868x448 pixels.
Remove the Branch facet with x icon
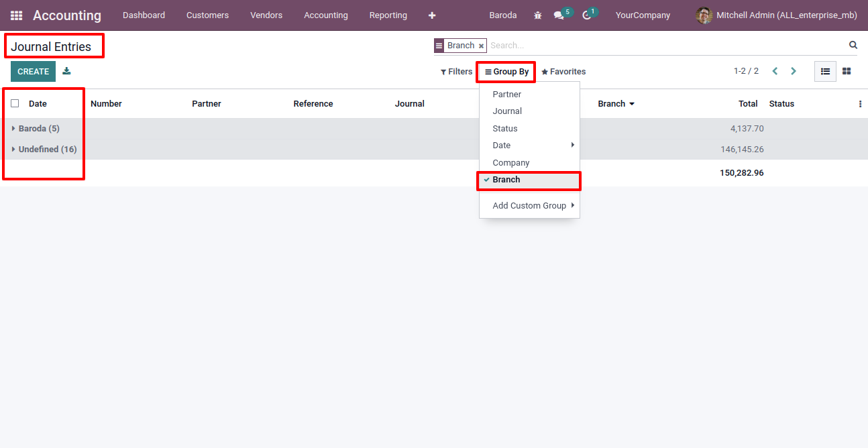tap(481, 46)
